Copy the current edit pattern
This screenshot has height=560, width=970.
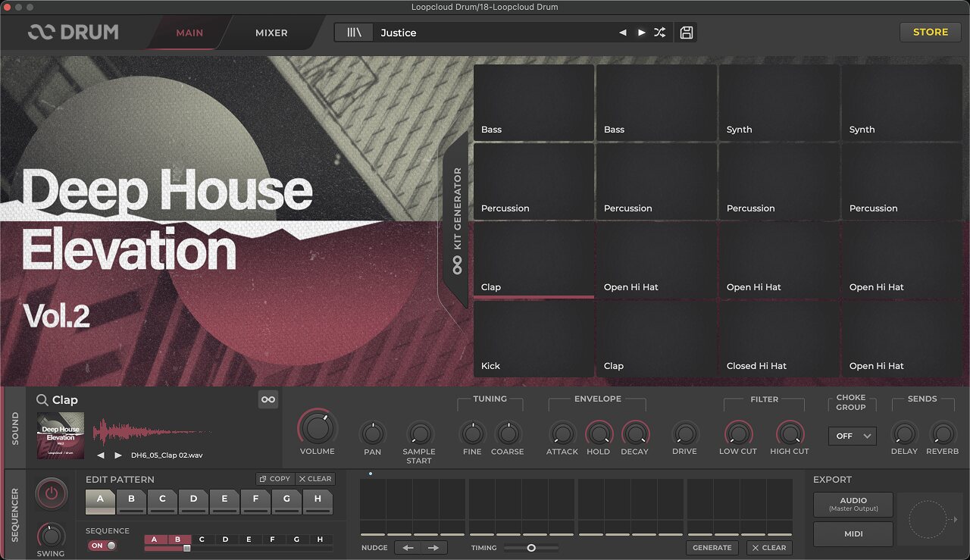[274, 479]
